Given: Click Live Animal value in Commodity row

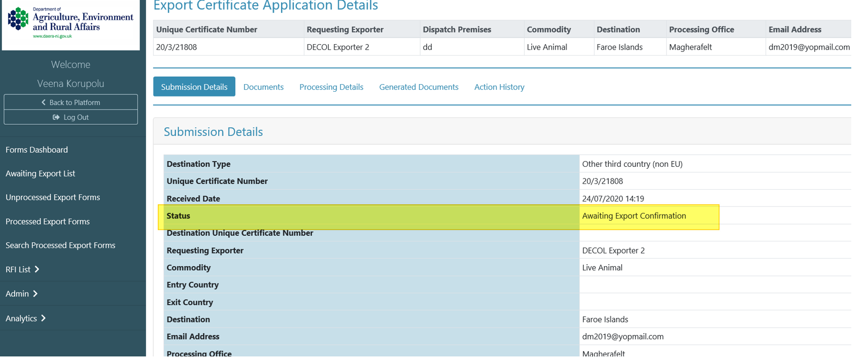Looking at the screenshot, I should point(602,268).
